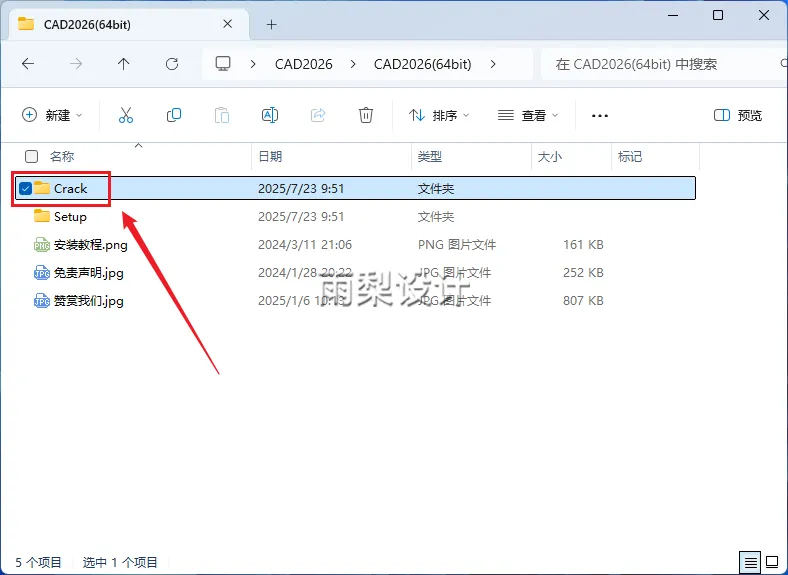Click the size value 252 KB
This screenshot has height=575, width=788.
pos(583,272)
